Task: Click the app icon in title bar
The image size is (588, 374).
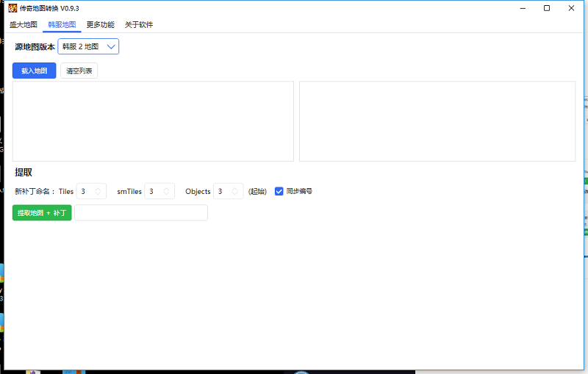Action: coord(12,8)
